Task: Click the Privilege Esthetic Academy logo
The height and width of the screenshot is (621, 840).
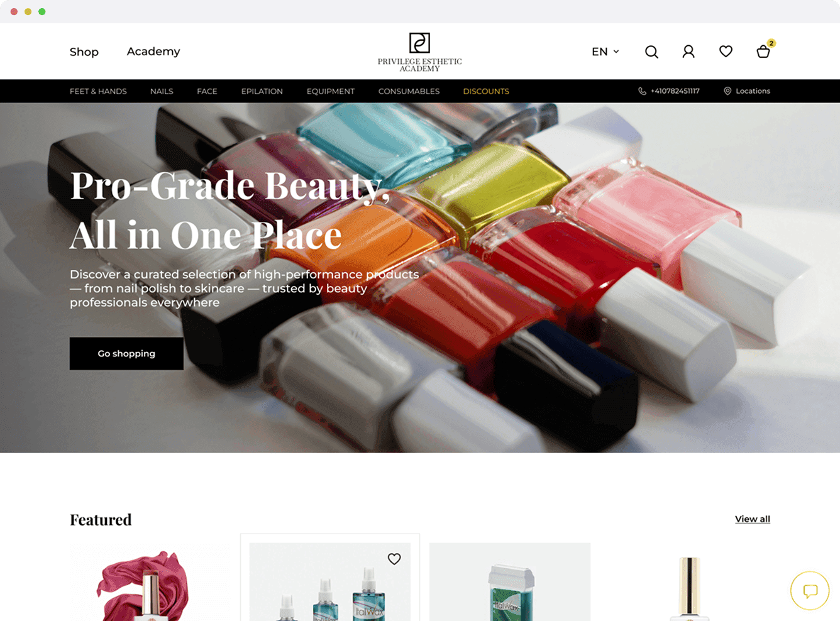Action: (419, 52)
